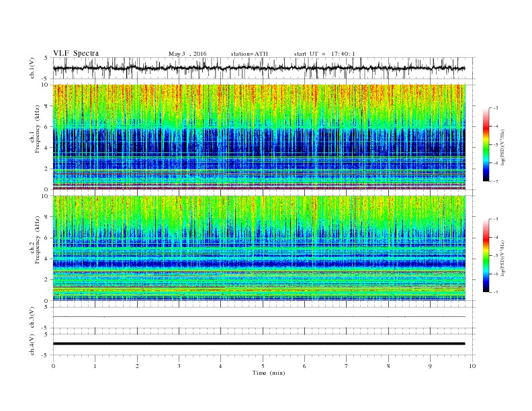This screenshot has width=532, height=411.
Task: Select the "start UT = 17:40: 1" text
Action: tap(324, 54)
